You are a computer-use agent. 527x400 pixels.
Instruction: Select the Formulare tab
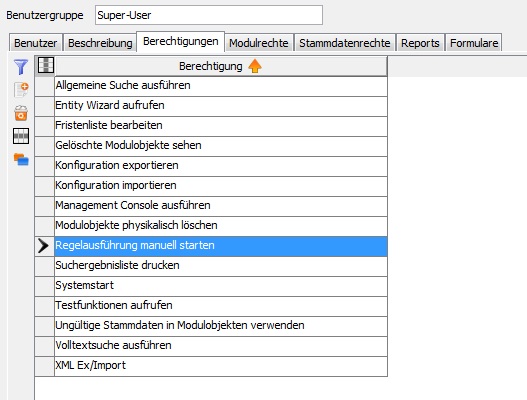point(474,43)
